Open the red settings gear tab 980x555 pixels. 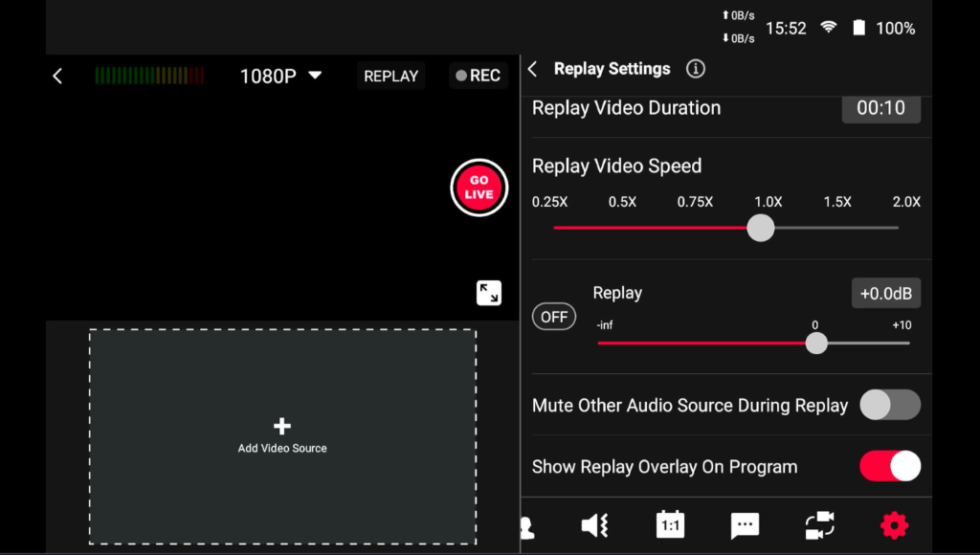[895, 525]
